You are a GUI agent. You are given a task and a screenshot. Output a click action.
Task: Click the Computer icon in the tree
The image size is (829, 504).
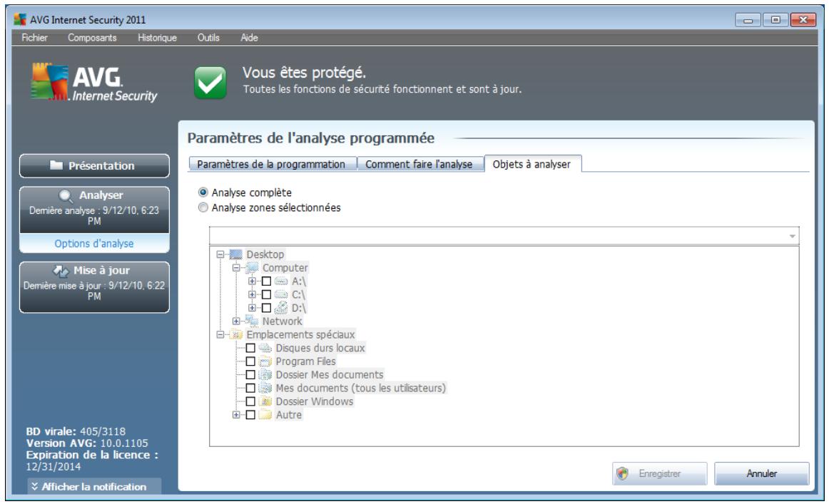click(x=252, y=268)
